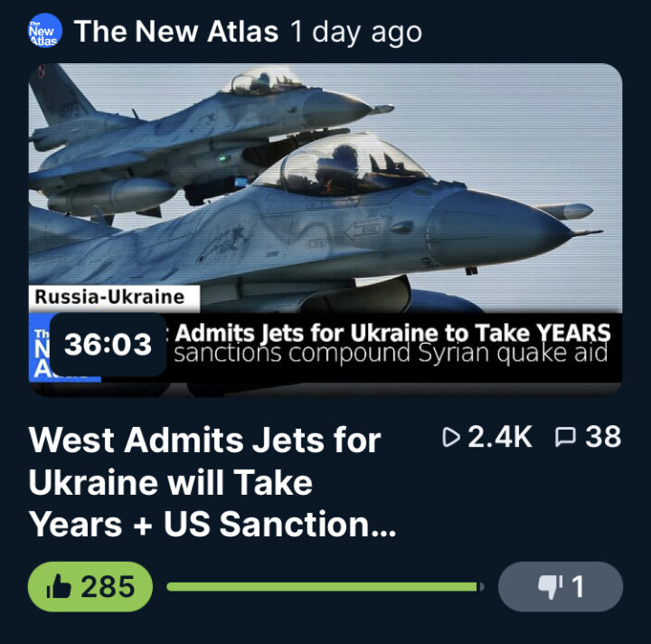The image size is (651, 644).
Task: Open The New Atlas channel avatar
Action: coord(45,31)
